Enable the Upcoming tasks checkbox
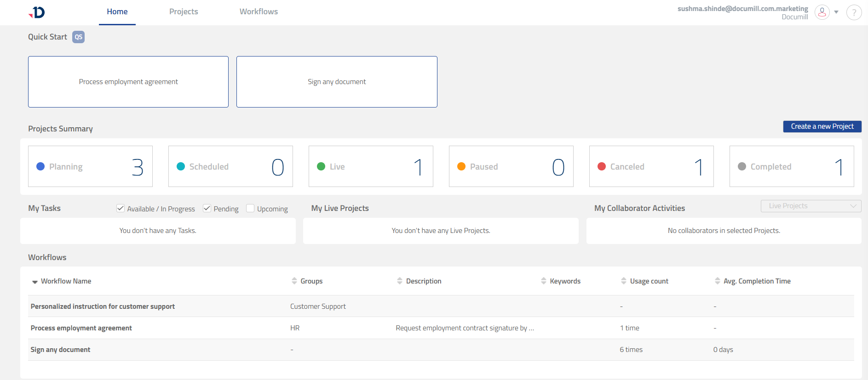The image size is (868, 380). click(250, 209)
